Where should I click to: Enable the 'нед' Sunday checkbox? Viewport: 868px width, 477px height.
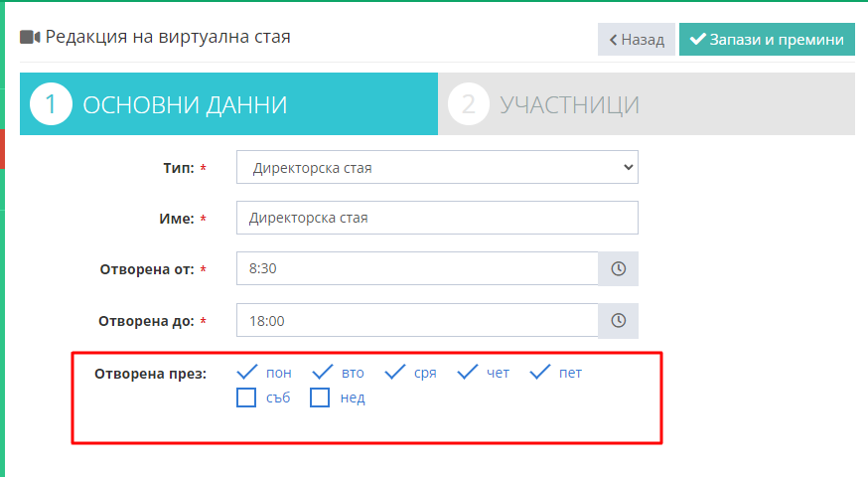click(x=320, y=397)
